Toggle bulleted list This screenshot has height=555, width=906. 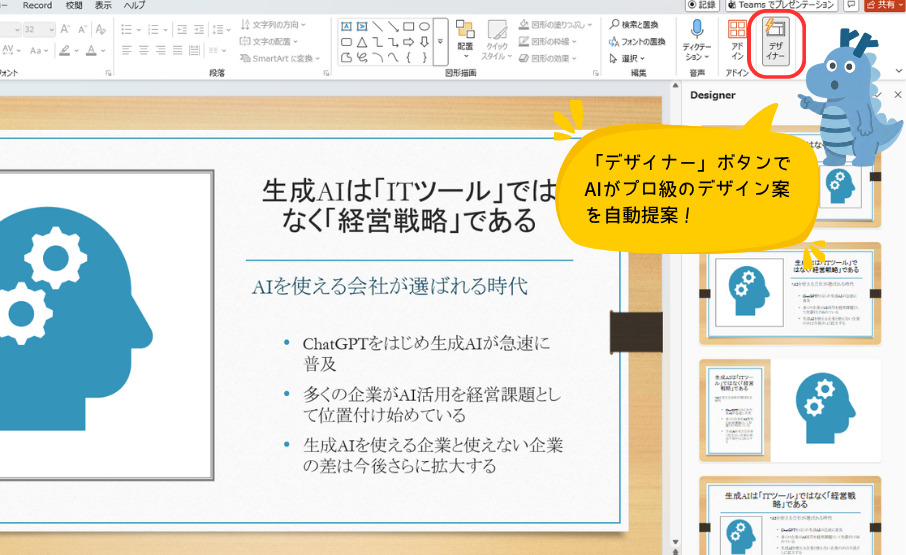(x=129, y=29)
